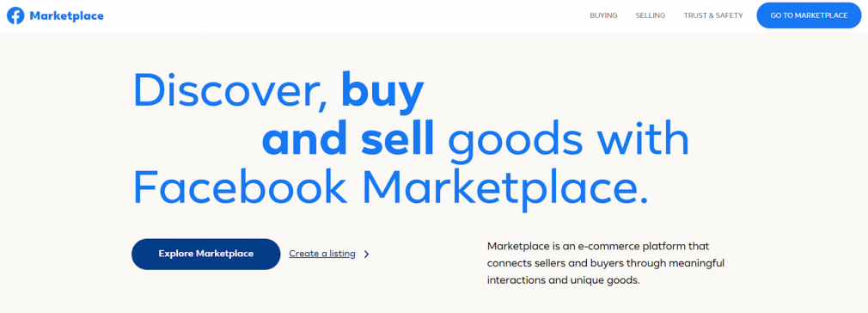
Task: Click the Explore Marketplace button
Action: click(206, 254)
